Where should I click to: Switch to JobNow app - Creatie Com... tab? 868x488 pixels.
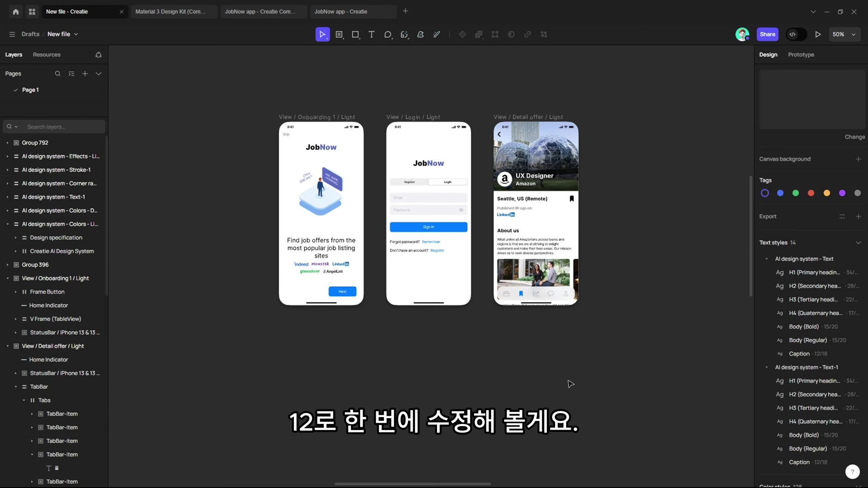[263, 12]
